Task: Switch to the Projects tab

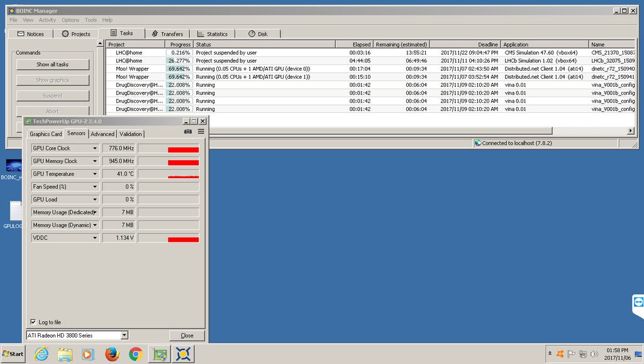Action: pyautogui.click(x=76, y=34)
